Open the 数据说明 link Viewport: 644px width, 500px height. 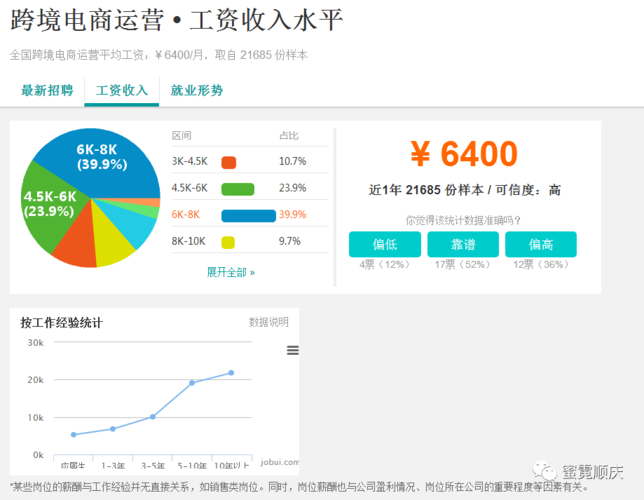pyautogui.click(x=269, y=322)
